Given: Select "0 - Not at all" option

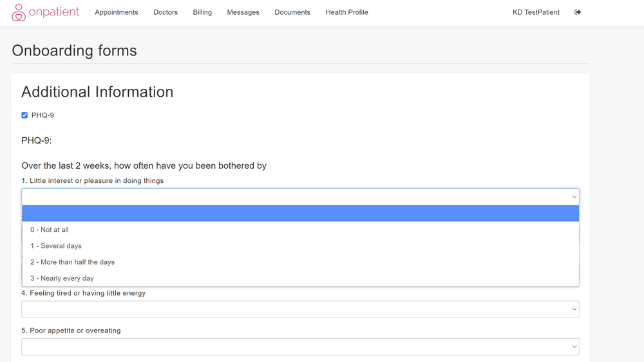Looking at the screenshot, I should pyautogui.click(x=50, y=230).
